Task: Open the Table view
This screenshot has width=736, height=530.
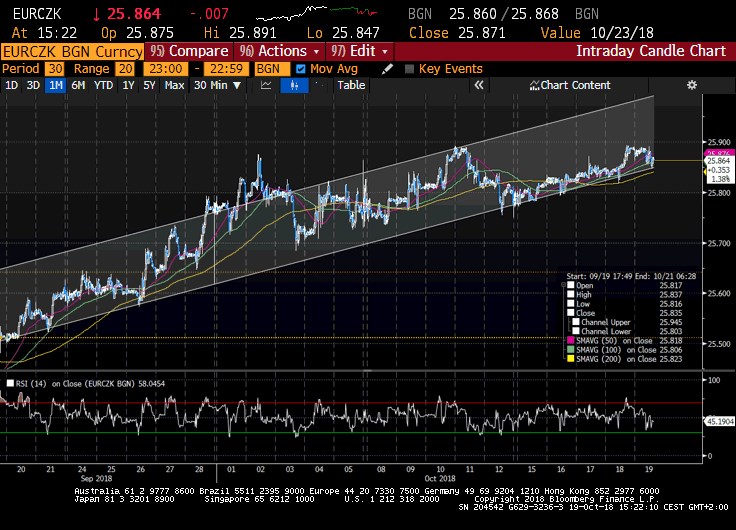Action: 351,85
